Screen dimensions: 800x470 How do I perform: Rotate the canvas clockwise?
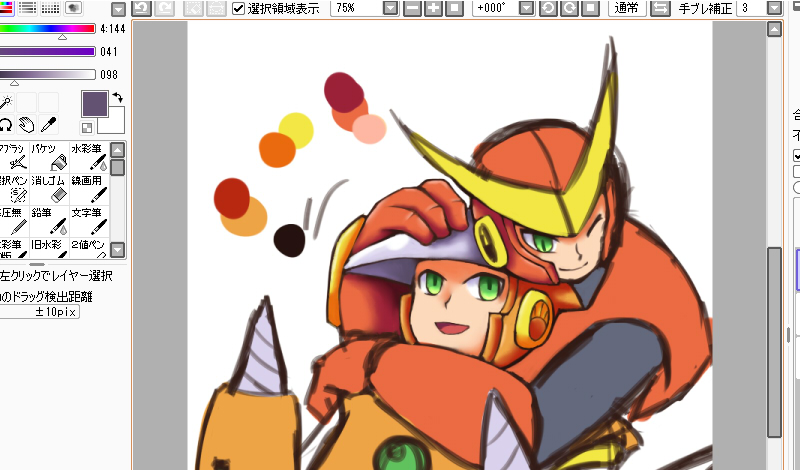(x=569, y=8)
